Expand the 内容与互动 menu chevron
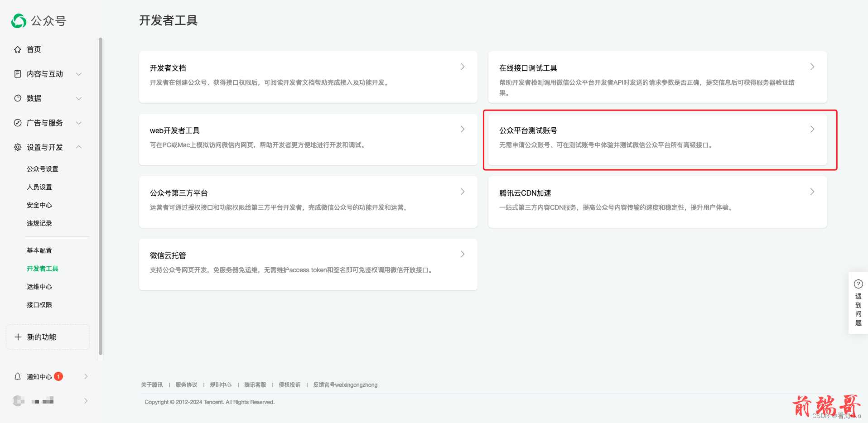 point(79,74)
